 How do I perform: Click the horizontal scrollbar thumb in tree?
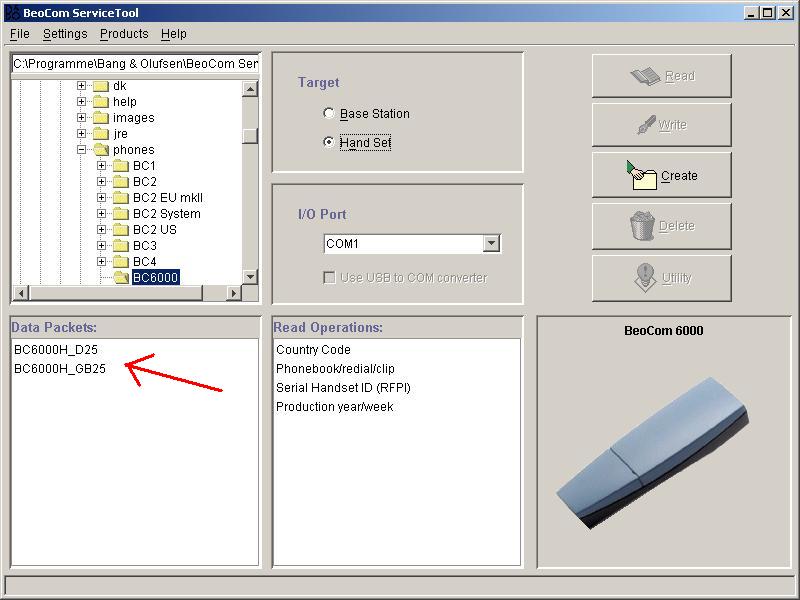click(x=116, y=293)
